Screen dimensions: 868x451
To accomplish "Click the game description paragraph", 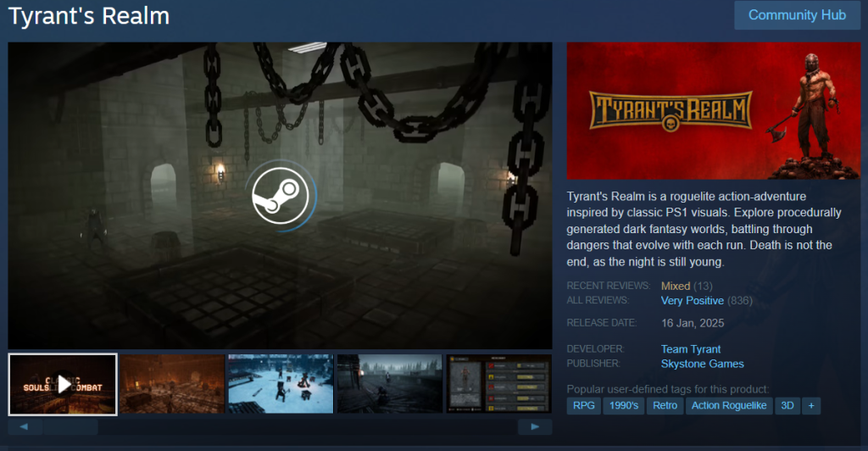I will tap(704, 229).
